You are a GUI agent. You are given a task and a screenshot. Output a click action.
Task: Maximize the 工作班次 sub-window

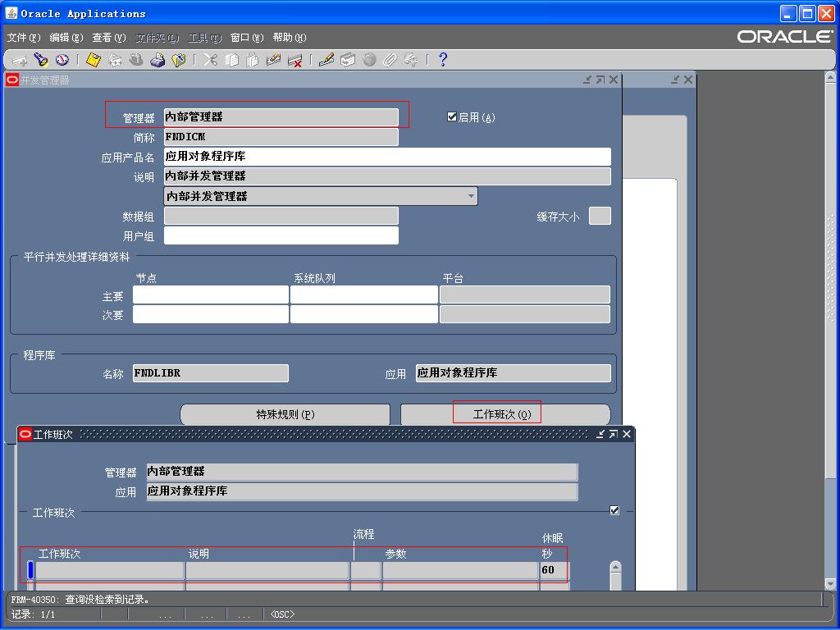tap(614, 434)
